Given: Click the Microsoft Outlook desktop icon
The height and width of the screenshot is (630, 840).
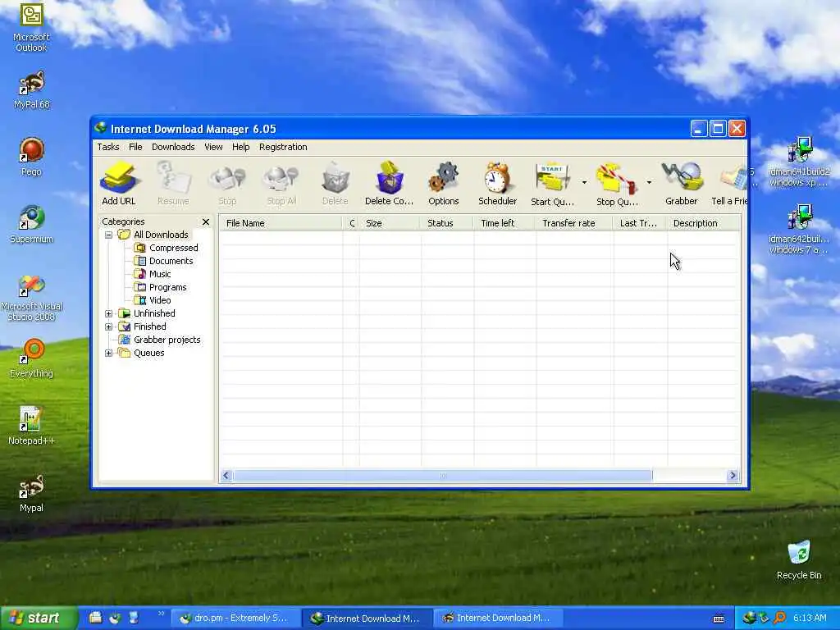Looking at the screenshot, I should pyautogui.click(x=31, y=28).
